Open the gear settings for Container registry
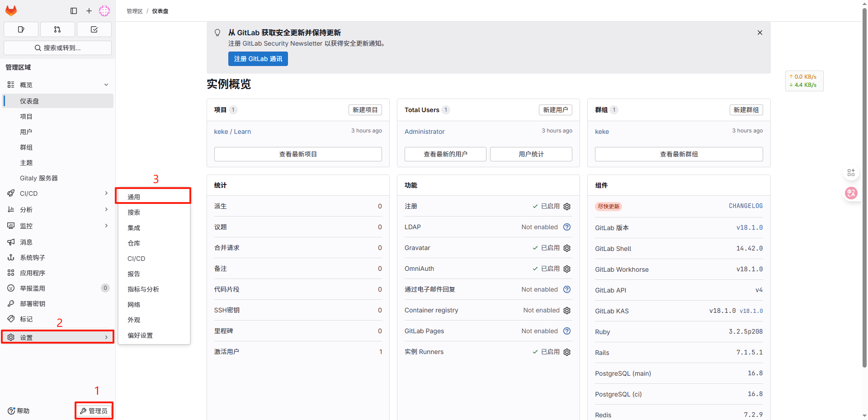 click(567, 311)
